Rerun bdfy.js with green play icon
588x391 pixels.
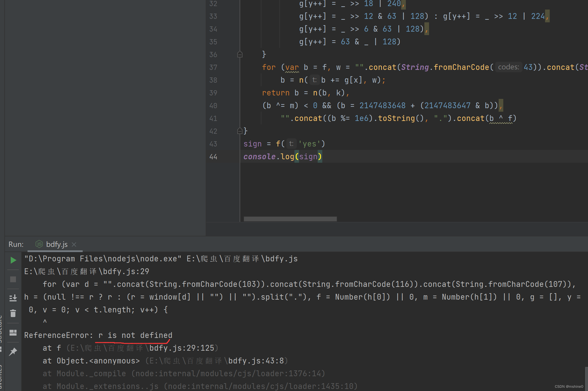point(13,260)
